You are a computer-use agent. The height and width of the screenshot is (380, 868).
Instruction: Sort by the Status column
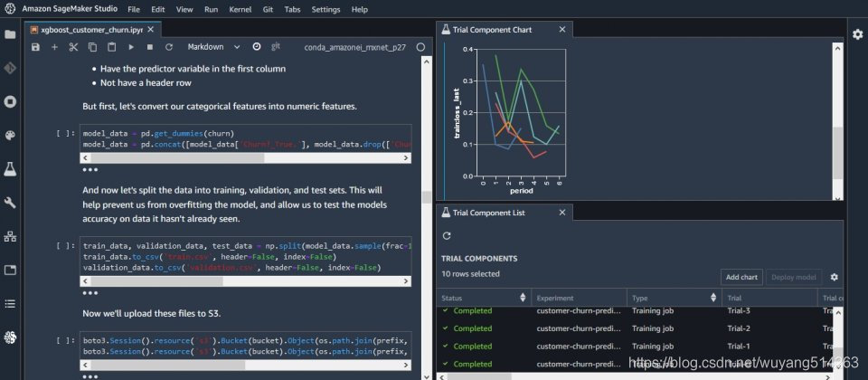(x=523, y=298)
